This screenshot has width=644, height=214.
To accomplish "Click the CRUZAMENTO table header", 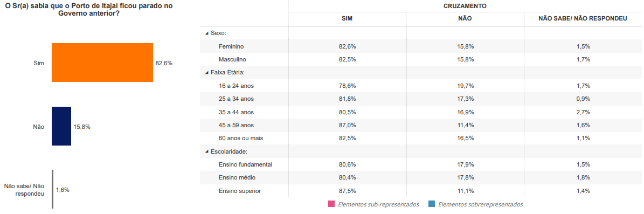I will pos(465,6).
